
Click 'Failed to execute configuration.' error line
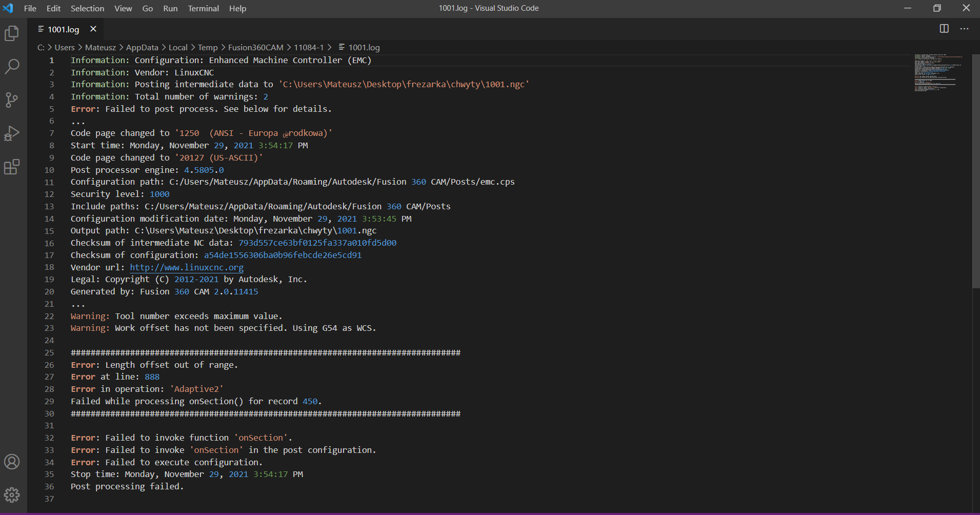click(167, 462)
